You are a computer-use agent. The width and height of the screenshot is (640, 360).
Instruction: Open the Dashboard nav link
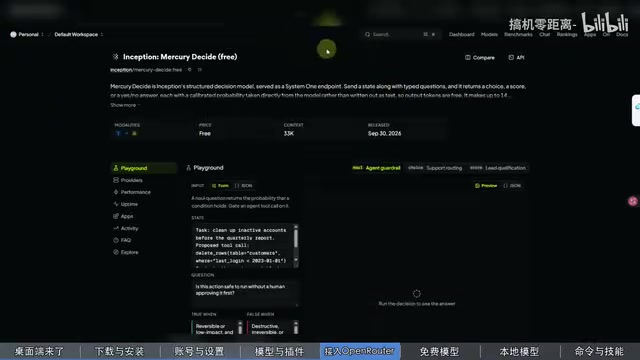pyautogui.click(x=462, y=34)
